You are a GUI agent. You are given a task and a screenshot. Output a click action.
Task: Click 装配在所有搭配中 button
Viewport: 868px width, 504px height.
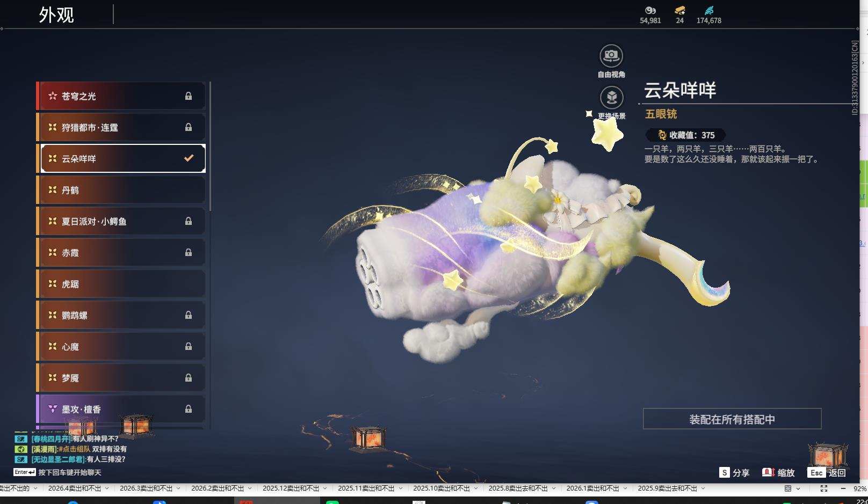click(732, 419)
